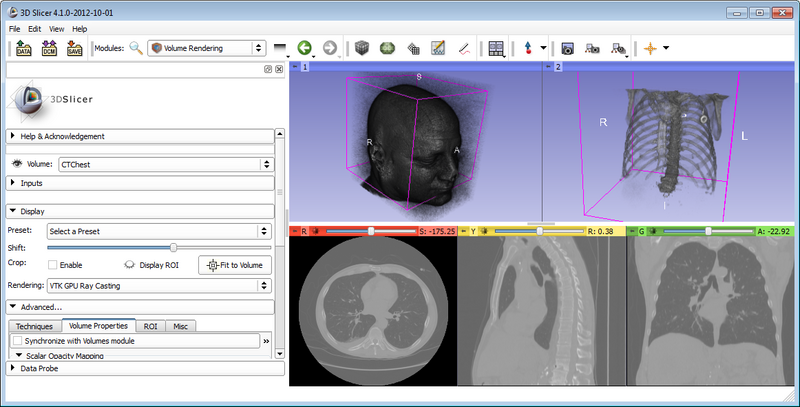Close the module panel with X icon
The image size is (800, 407).
click(x=279, y=69)
